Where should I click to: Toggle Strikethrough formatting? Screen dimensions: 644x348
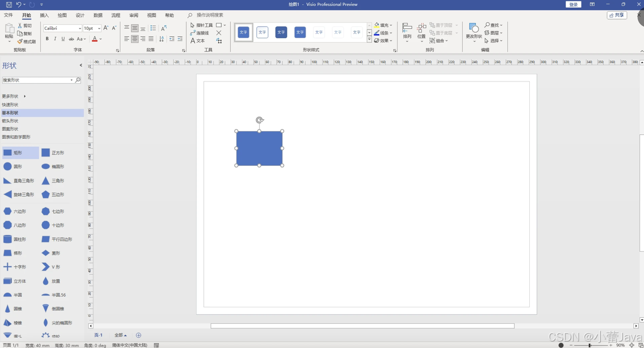(71, 39)
